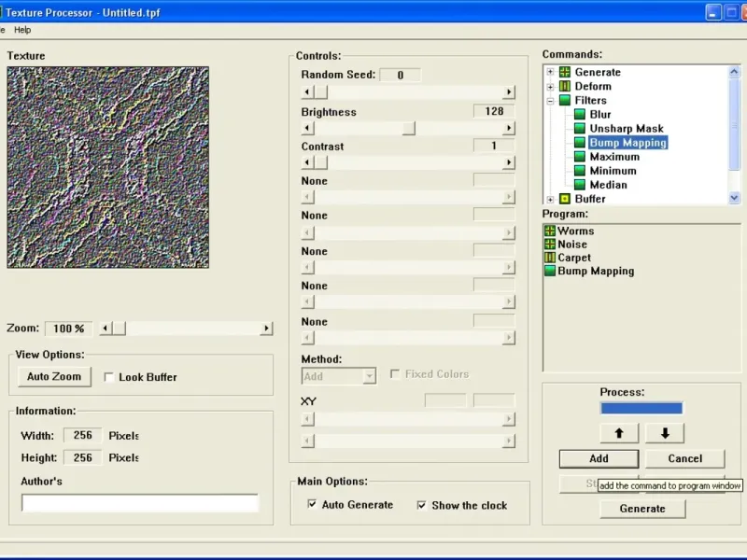This screenshot has height=560, width=747.
Task: Click the move up arrow button
Action: click(x=619, y=433)
